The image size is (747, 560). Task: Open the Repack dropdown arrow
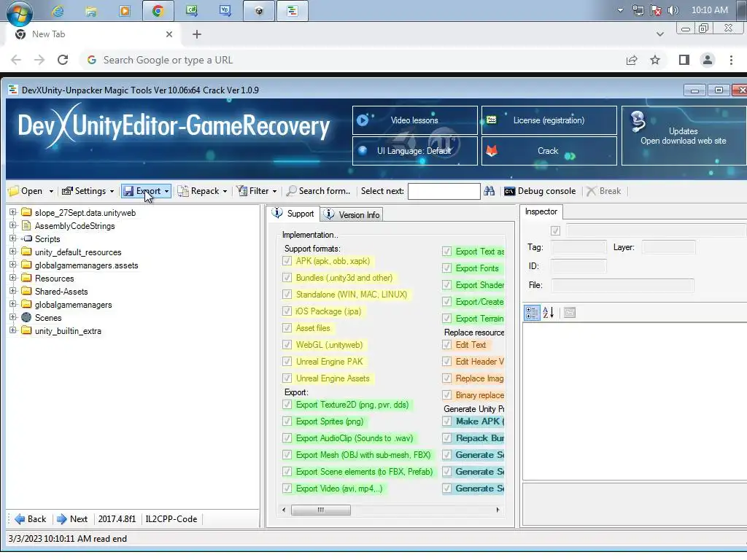click(225, 192)
